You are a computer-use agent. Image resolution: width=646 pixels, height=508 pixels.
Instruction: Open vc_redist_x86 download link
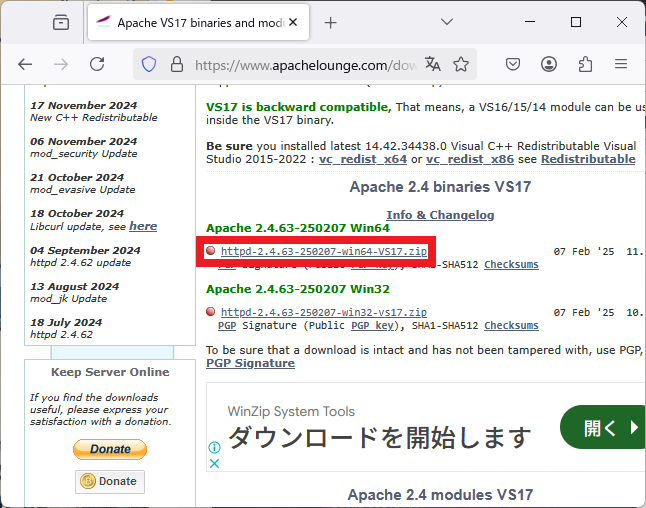pyautogui.click(x=470, y=159)
